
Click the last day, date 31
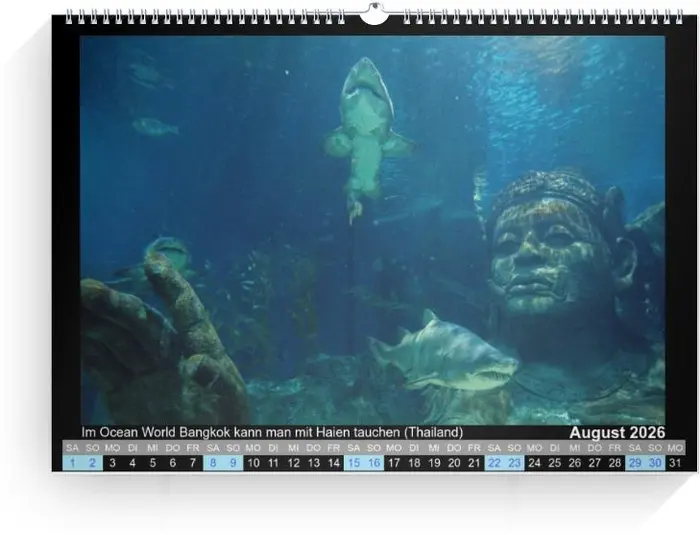(676, 463)
